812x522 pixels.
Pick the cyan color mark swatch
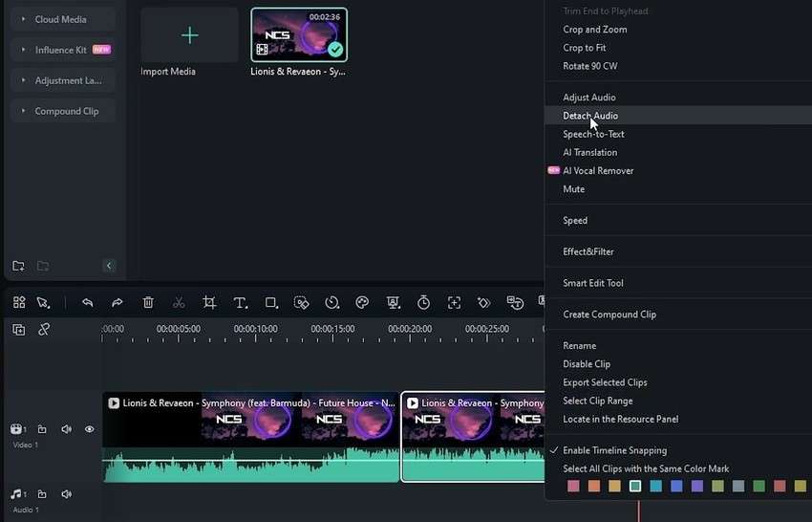click(x=655, y=486)
